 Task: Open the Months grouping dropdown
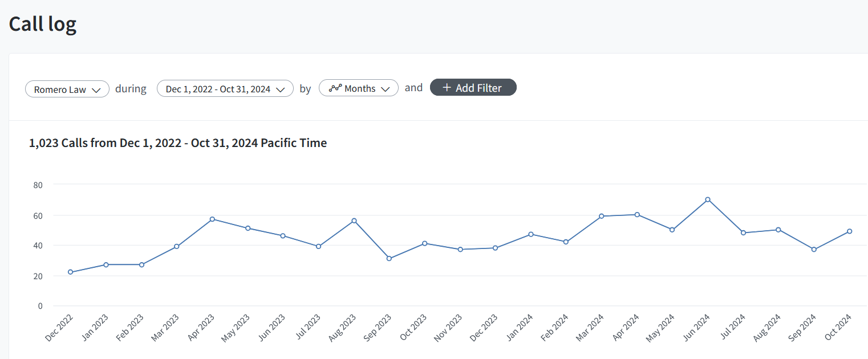coord(358,88)
